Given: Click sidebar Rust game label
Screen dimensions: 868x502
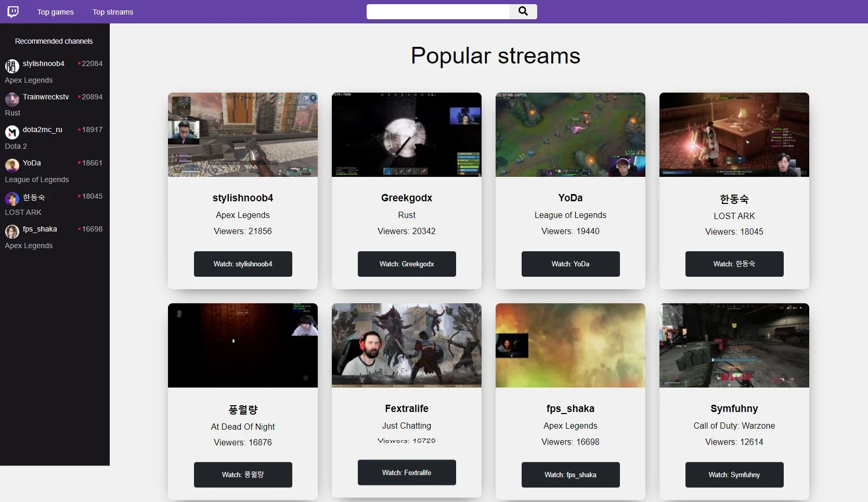Looking at the screenshot, I should (12, 113).
